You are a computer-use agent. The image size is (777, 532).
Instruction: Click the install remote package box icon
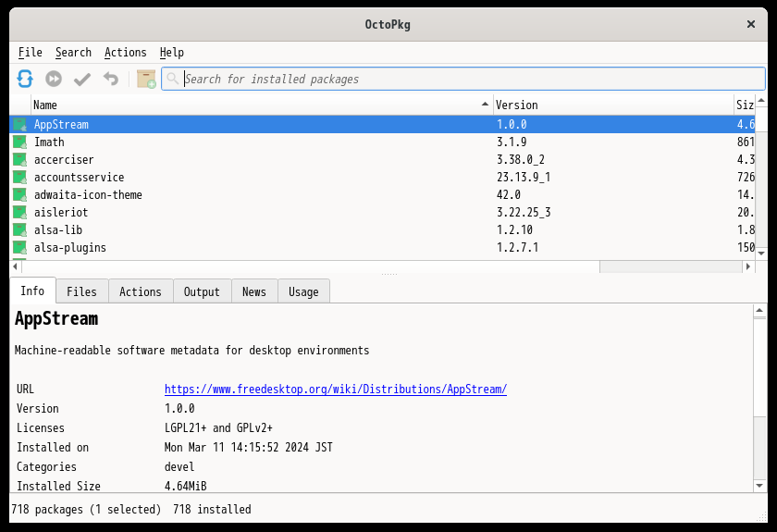[x=146, y=79]
